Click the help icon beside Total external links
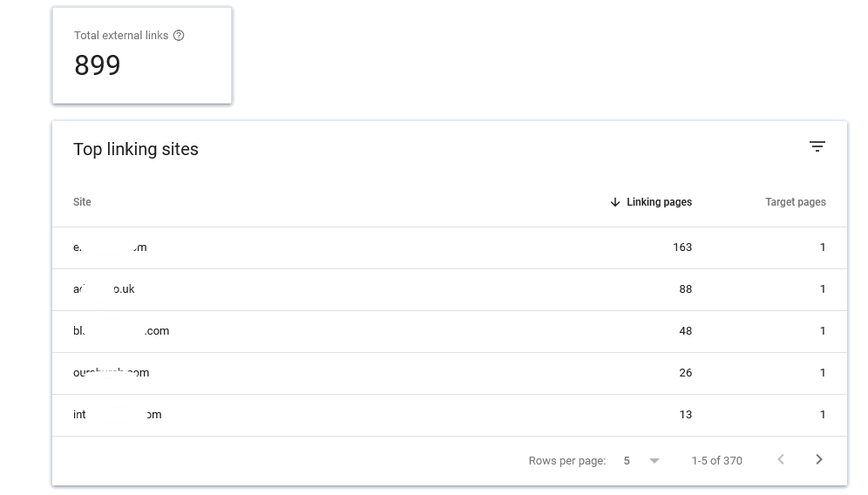 (179, 36)
